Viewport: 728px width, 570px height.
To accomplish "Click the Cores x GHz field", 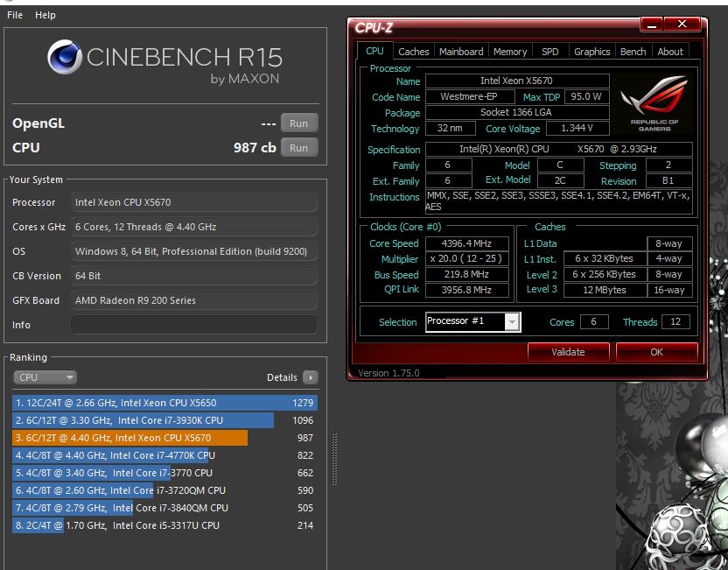I will pyautogui.click(x=194, y=227).
